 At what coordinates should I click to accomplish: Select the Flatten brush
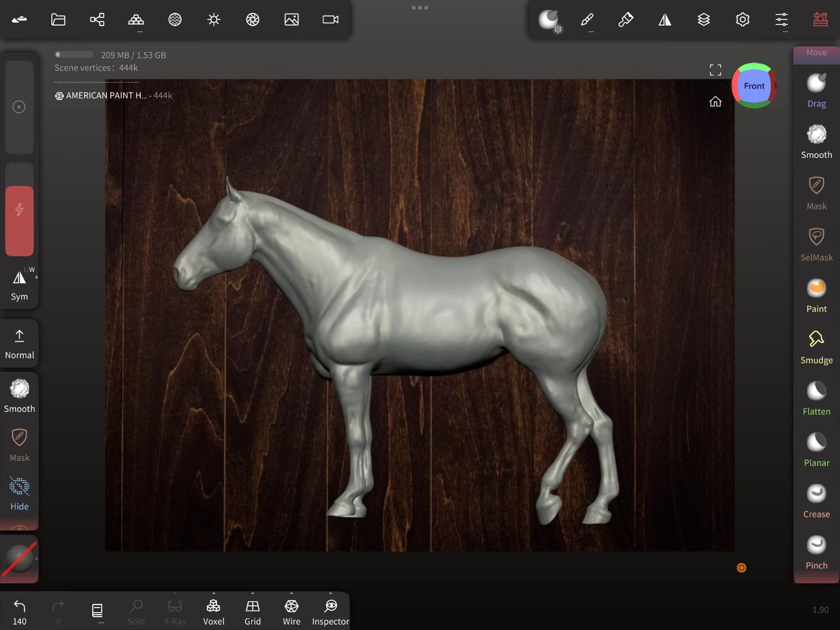(816, 398)
